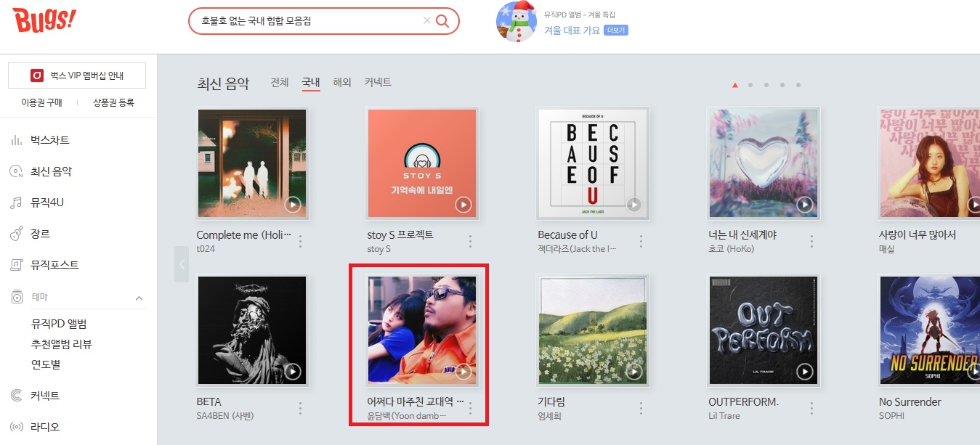980x445 pixels.
Task: Click the Bugs! logo
Action: pyautogui.click(x=43, y=20)
